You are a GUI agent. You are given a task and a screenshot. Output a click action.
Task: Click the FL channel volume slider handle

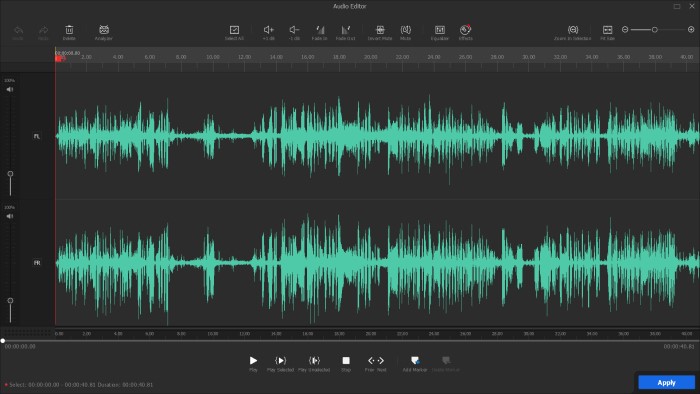(x=10, y=174)
